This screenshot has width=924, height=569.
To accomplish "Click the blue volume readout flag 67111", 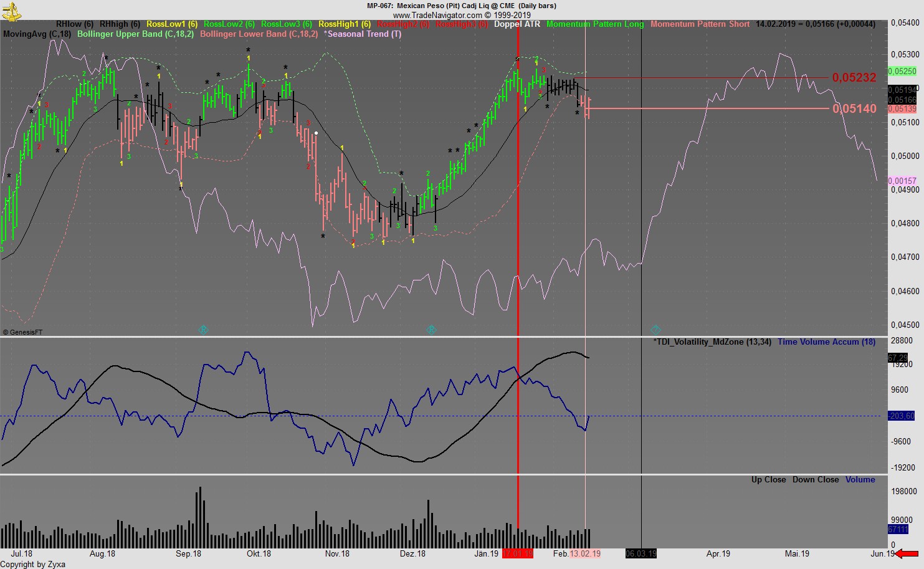I will click(898, 529).
